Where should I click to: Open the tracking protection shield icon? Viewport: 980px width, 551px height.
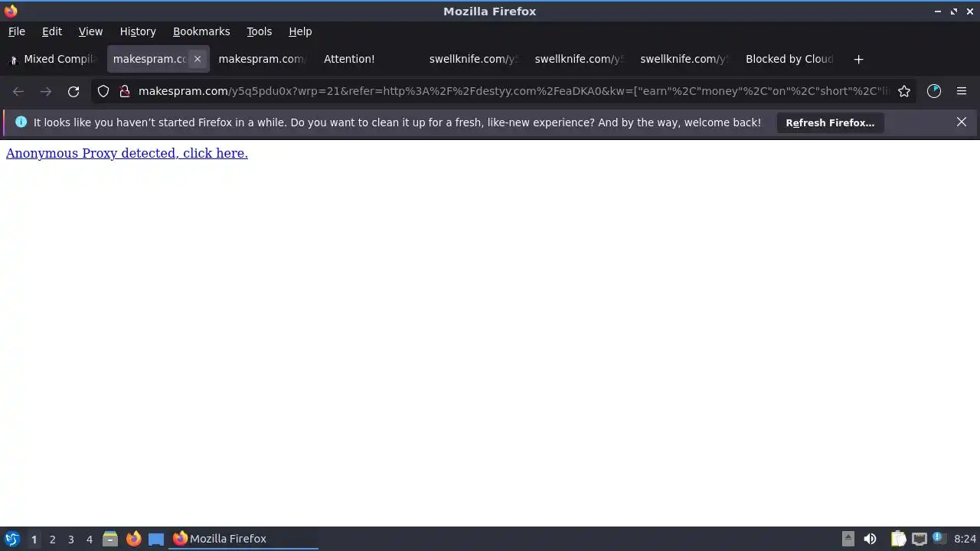(103, 91)
